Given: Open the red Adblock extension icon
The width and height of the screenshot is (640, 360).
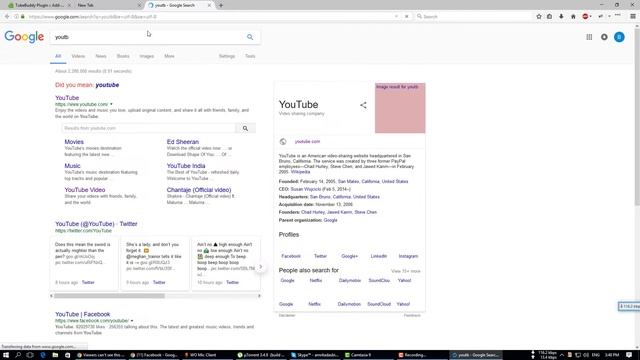Looking at the screenshot, I should click(x=586, y=16).
